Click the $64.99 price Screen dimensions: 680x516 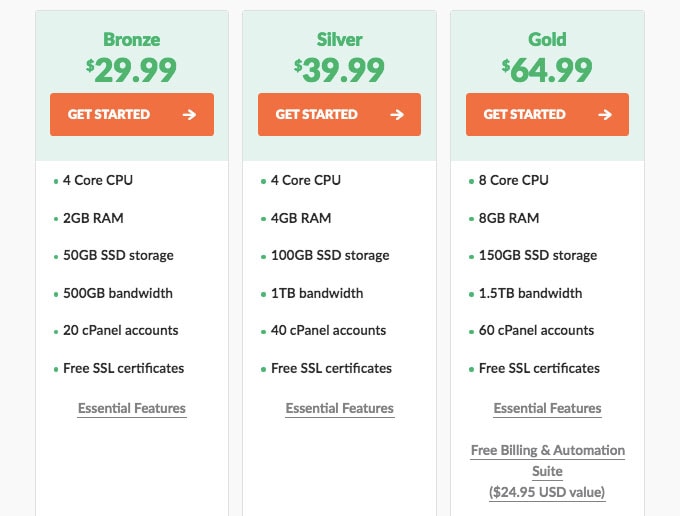tap(547, 70)
